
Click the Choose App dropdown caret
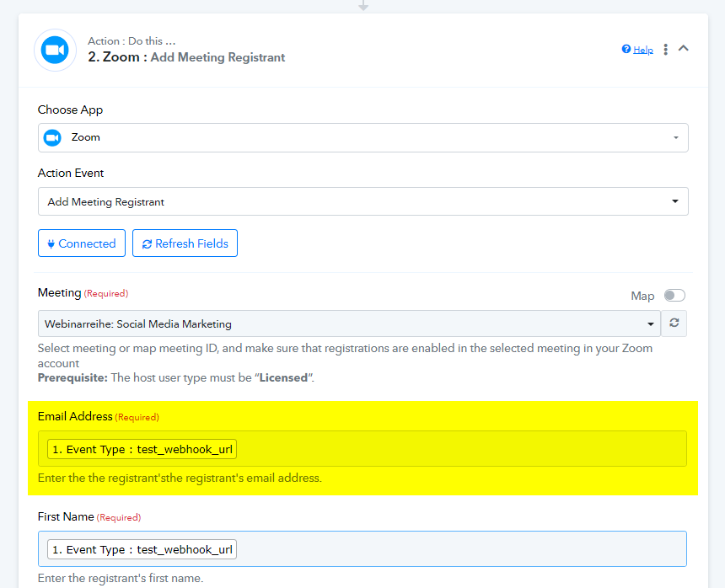[x=676, y=137]
